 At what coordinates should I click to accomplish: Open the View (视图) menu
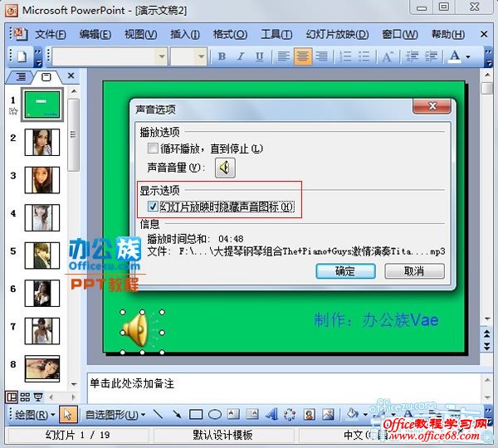tap(141, 34)
